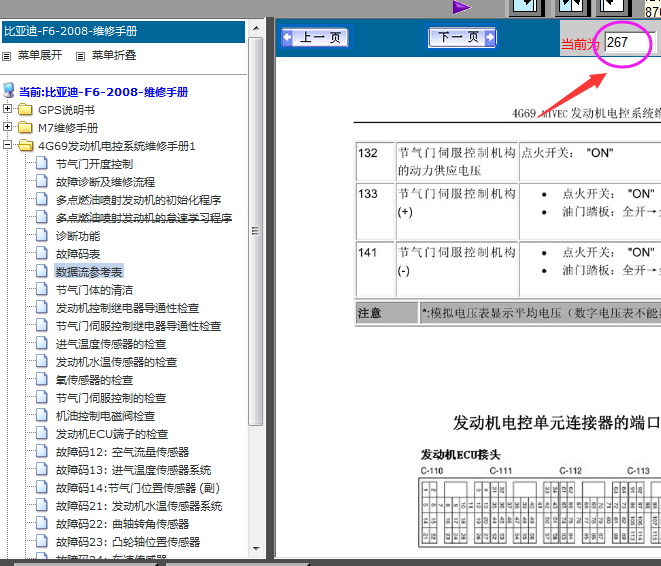Click table cell 133 in the terminal table
The image size is (661, 566).
click(375, 212)
